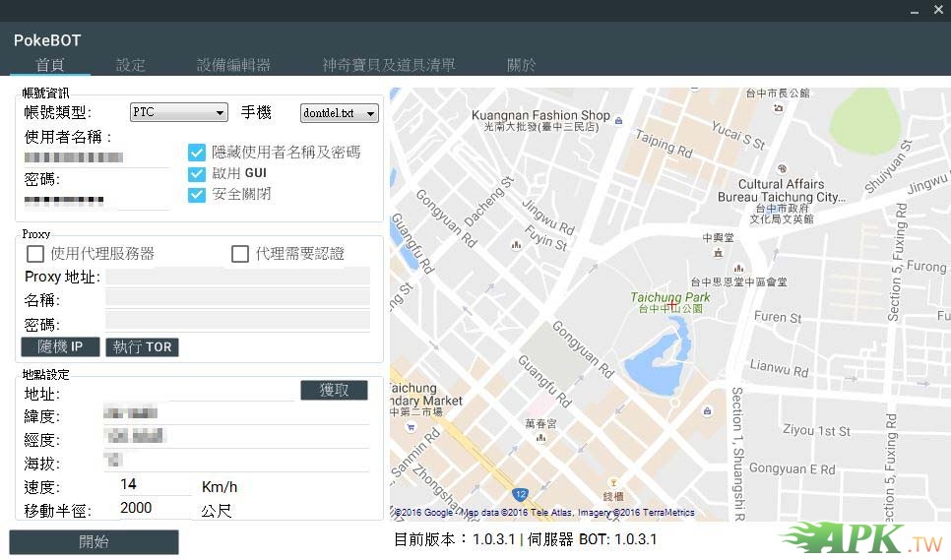Switch to the 設定 tab
Screen dimensions: 951x560
(131, 65)
